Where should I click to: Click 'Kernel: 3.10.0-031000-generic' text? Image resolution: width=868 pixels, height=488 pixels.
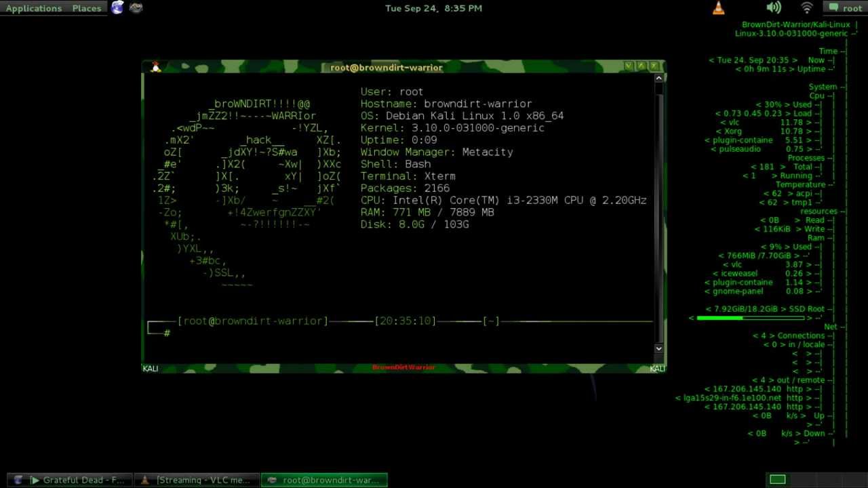click(x=452, y=128)
